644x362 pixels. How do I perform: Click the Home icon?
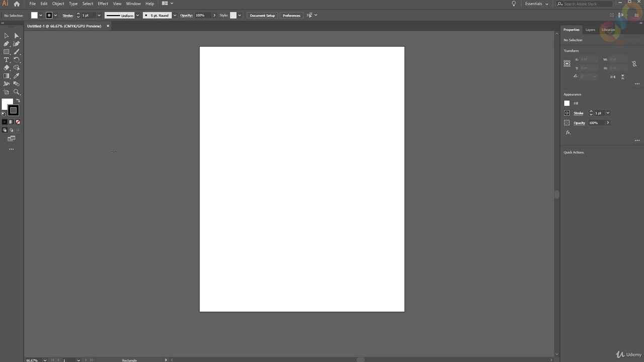[x=17, y=4]
